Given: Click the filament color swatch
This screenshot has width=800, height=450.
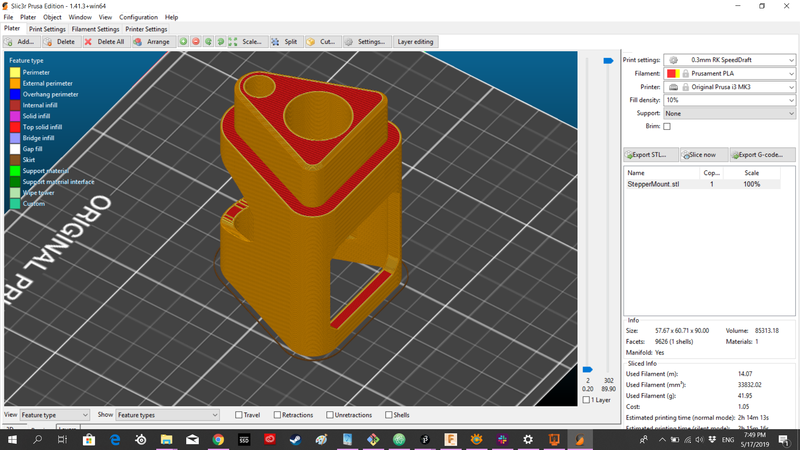Looking at the screenshot, I should pos(673,73).
